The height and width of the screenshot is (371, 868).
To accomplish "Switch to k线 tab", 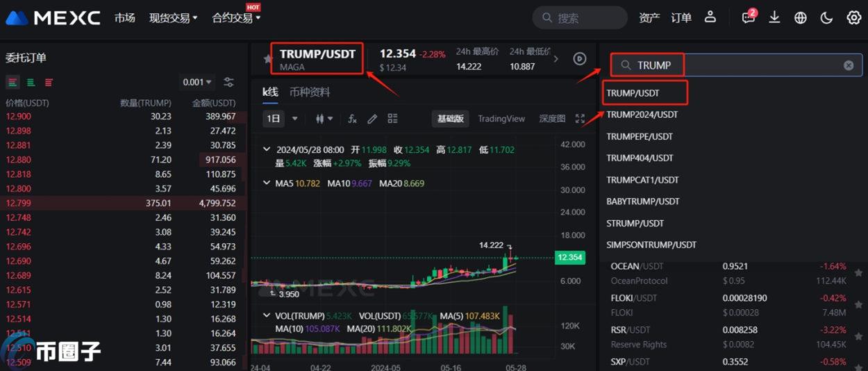I will point(270,92).
